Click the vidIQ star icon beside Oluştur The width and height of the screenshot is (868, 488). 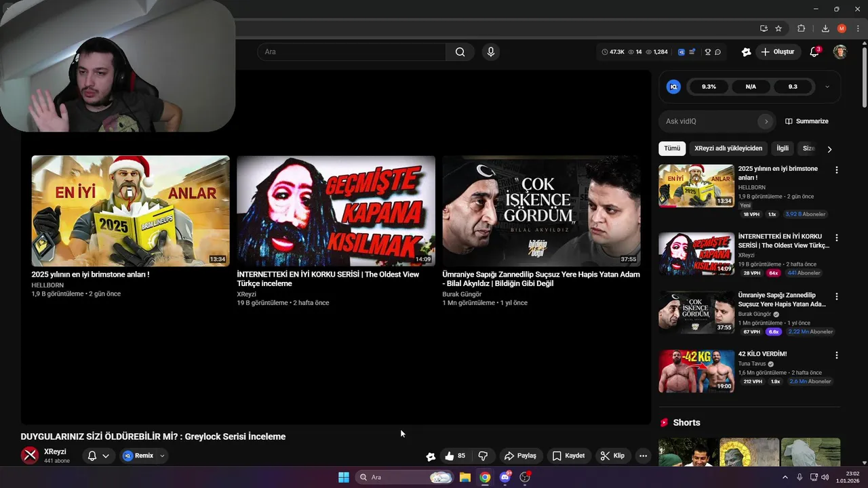(x=746, y=52)
